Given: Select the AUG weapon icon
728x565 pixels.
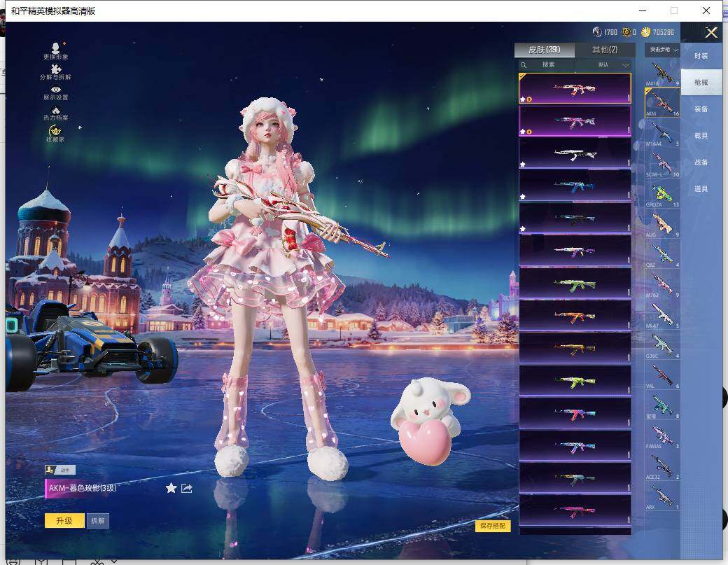Looking at the screenshot, I should 662,224.
